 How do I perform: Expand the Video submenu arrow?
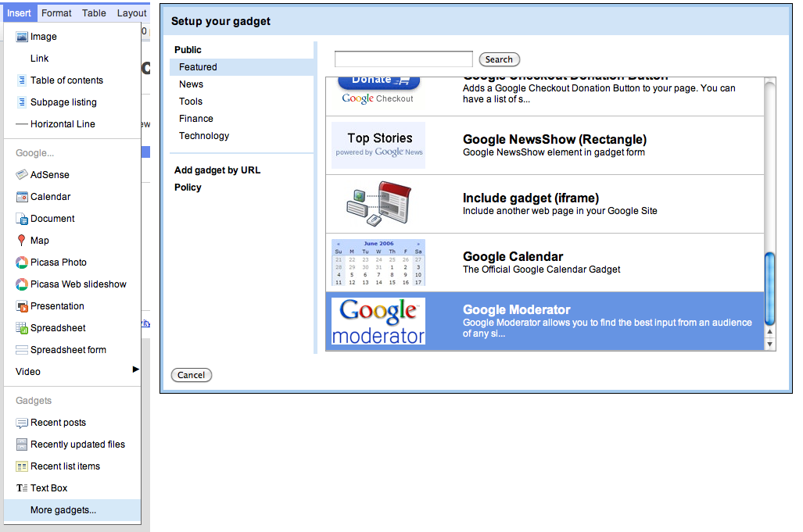(136, 370)
